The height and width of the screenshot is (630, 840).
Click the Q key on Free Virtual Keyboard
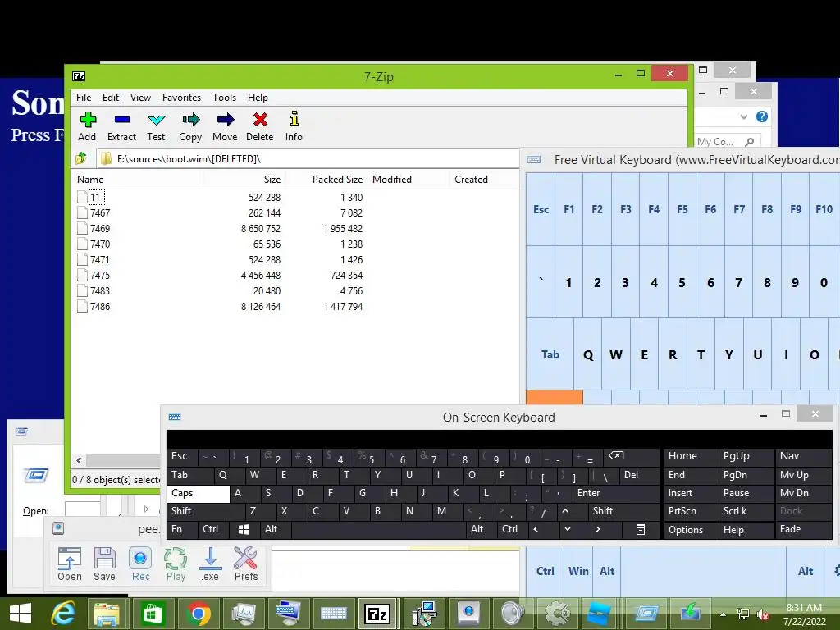point(587,354)
